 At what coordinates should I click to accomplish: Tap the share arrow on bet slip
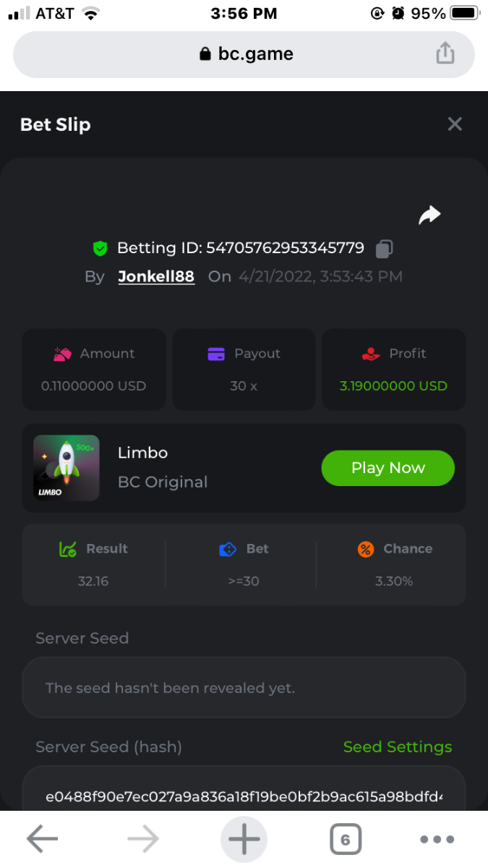429,215
